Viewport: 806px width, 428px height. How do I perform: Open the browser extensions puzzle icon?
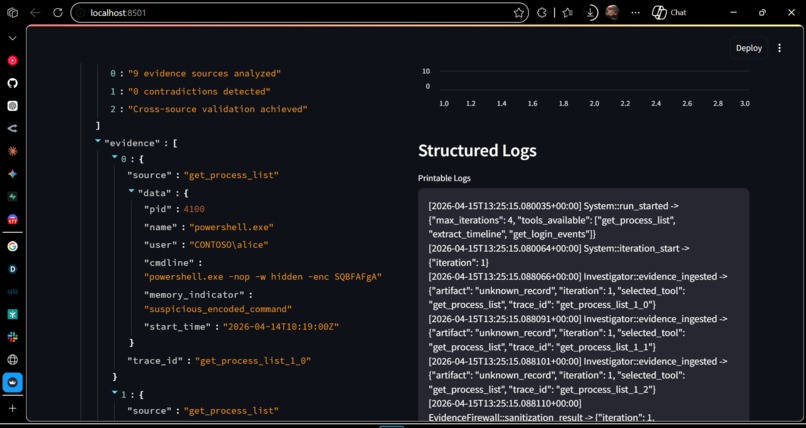click(541, 13)
